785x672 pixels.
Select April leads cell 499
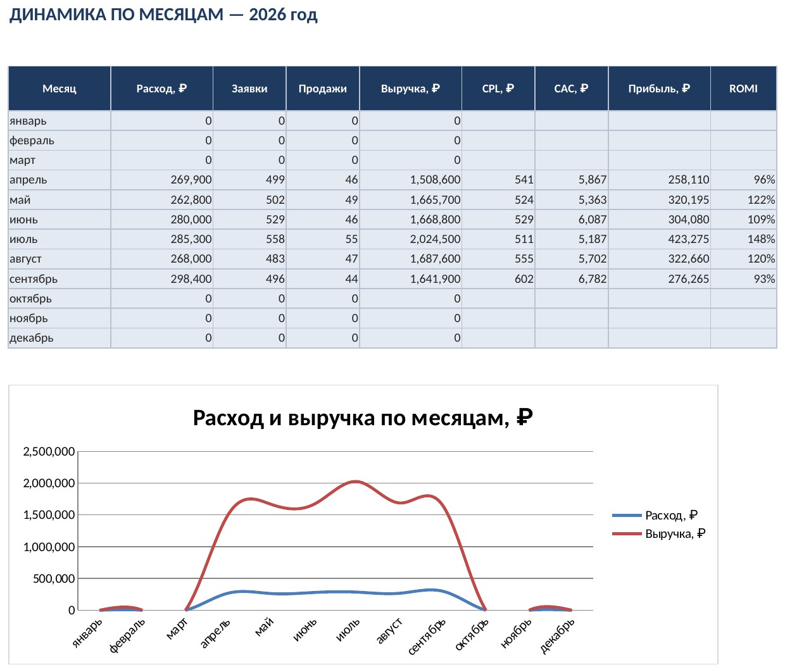coord(249,180)
